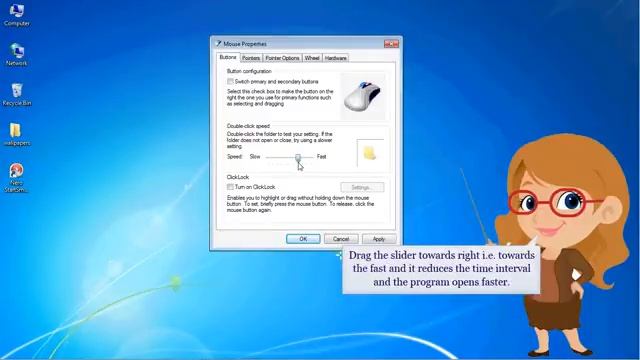
Task: Click the ClickLock group heading
Action: tap(238, 177)
